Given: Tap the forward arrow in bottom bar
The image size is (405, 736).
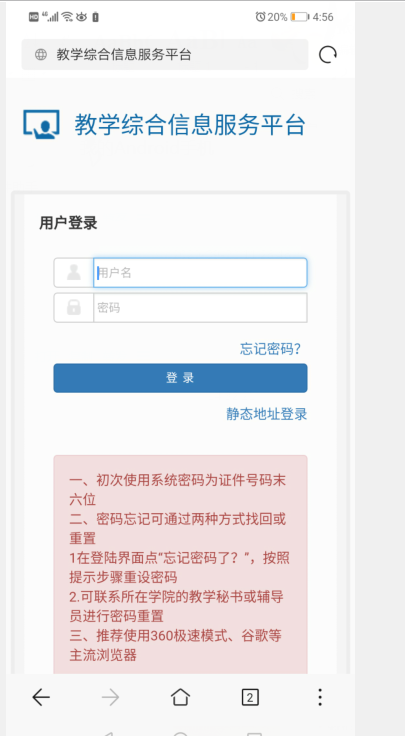Looking at the screenshot, I should point(110,698).
